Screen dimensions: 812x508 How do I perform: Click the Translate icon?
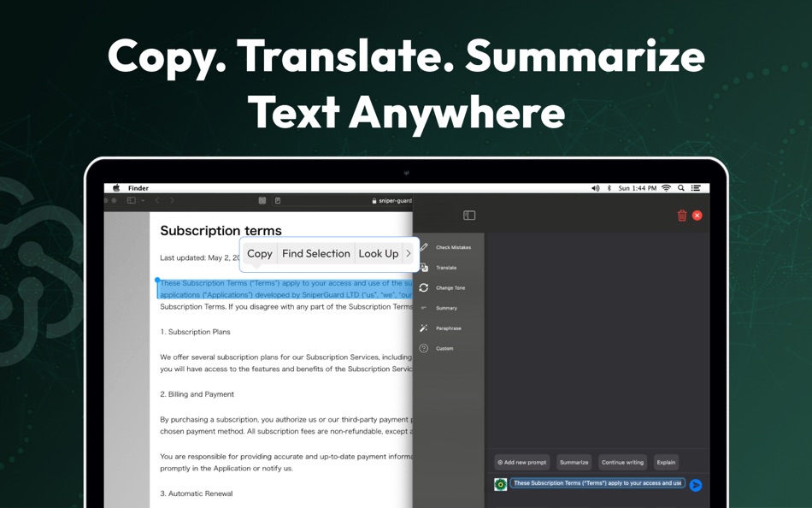pyautogui.click(x=424, y=268)
